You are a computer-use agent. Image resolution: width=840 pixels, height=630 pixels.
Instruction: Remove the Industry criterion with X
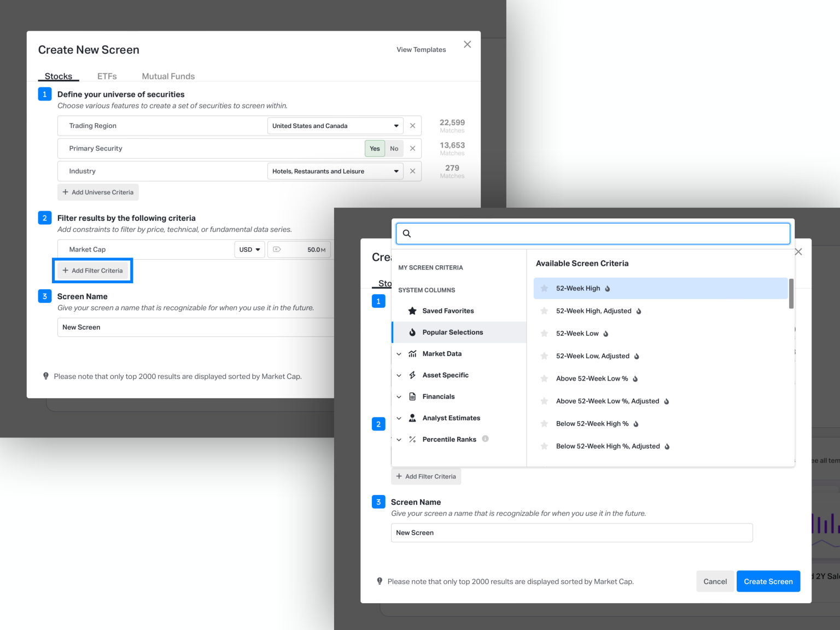coord(412,171)
